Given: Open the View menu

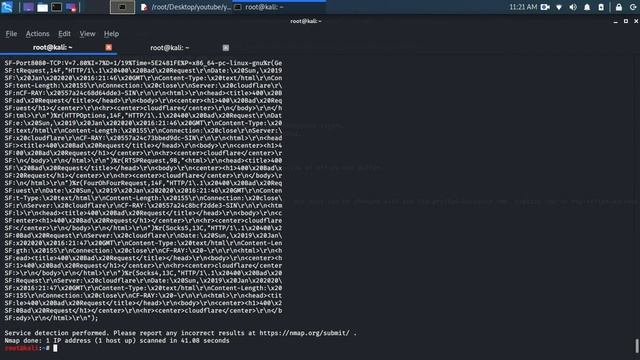Looking at the screenshot, I should point(87,34).
